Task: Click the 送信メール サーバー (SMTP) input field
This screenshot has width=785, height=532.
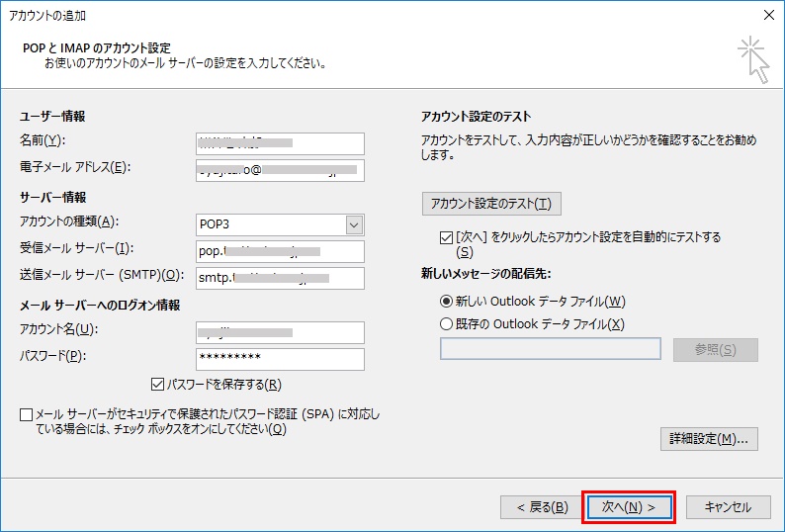Action: pyautogui.click(x=280, y=278)
